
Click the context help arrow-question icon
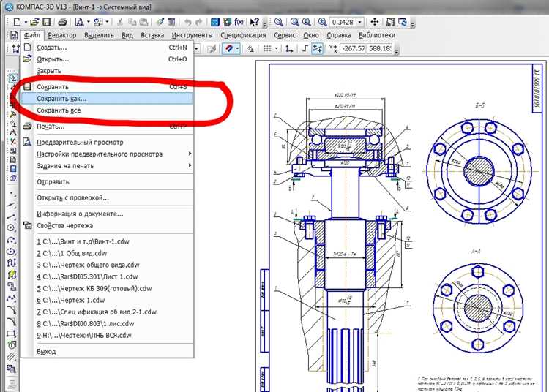255,23
